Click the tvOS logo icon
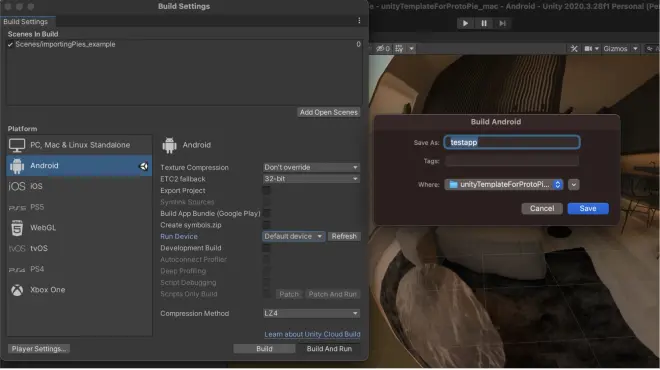 coord(17,249)
